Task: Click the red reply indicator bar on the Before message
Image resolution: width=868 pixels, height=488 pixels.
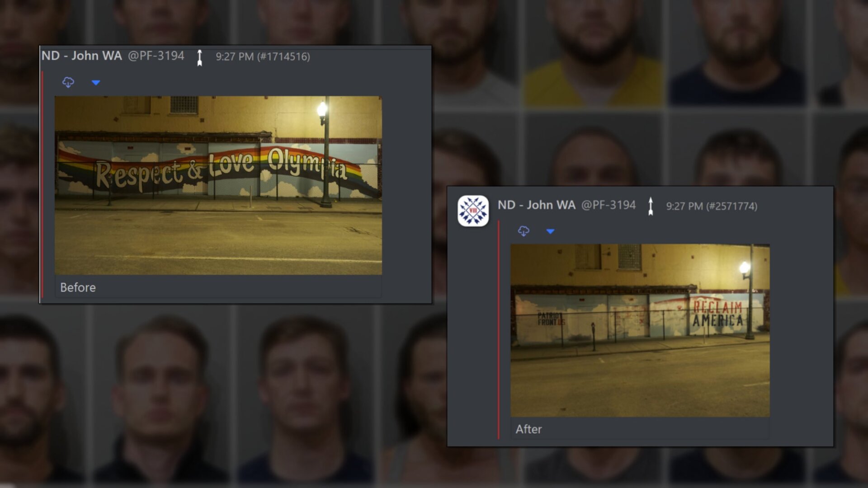Action: click(x=42, y=181)
